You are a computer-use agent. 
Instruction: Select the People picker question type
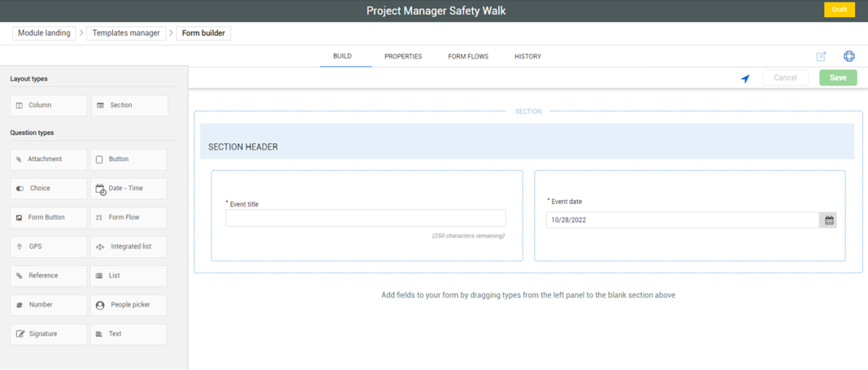[x=128, y=305]
